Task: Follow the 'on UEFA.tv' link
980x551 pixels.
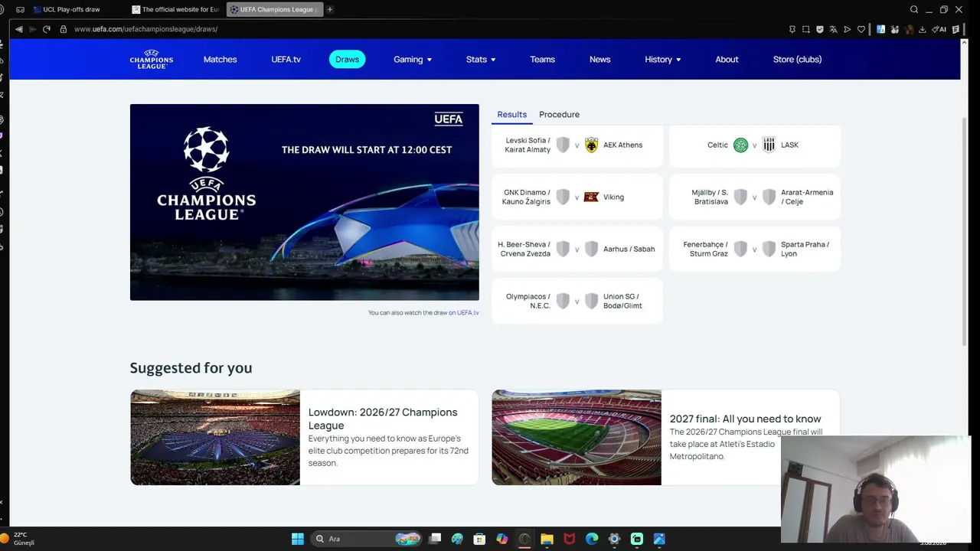Action: click(463, 313)
